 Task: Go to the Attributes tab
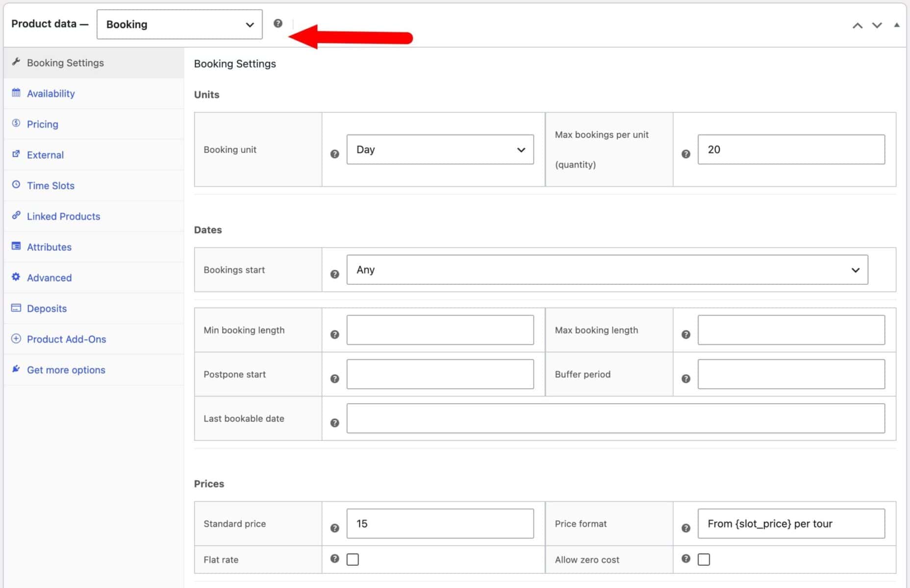pos(94,247)
